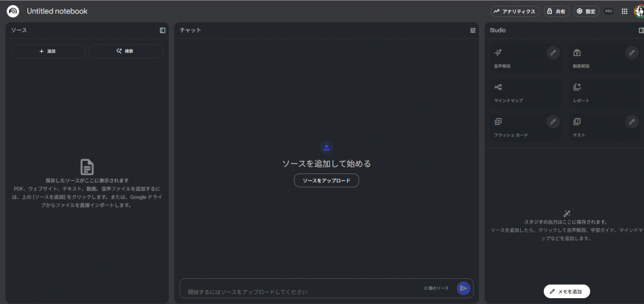The width and height of the screenshot is (644, 304).
Task: Collapse the ソース panel
Action: point(162,30)
